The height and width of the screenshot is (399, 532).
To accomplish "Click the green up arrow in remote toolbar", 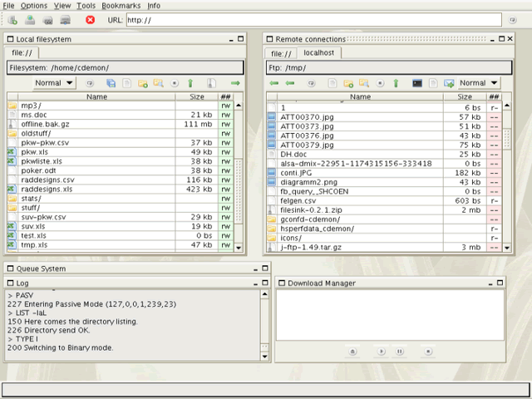I will [396, 83].
